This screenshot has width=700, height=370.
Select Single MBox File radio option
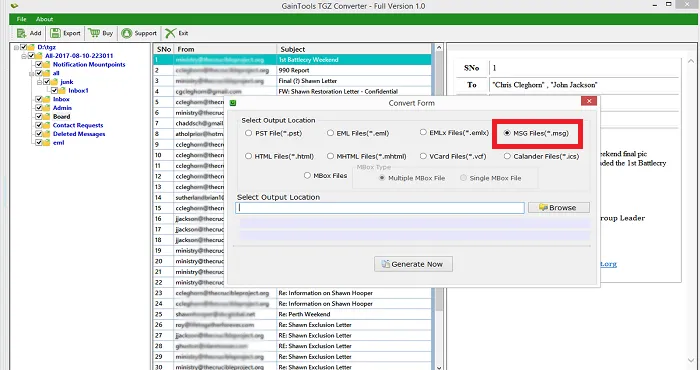click(463, 178)
